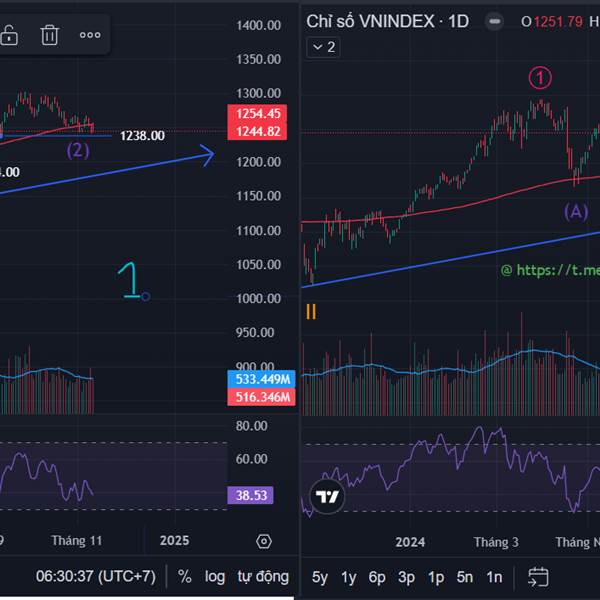Select the 1p time range
600x600 pixels.
pyautogui.click(x=436, y=577)
